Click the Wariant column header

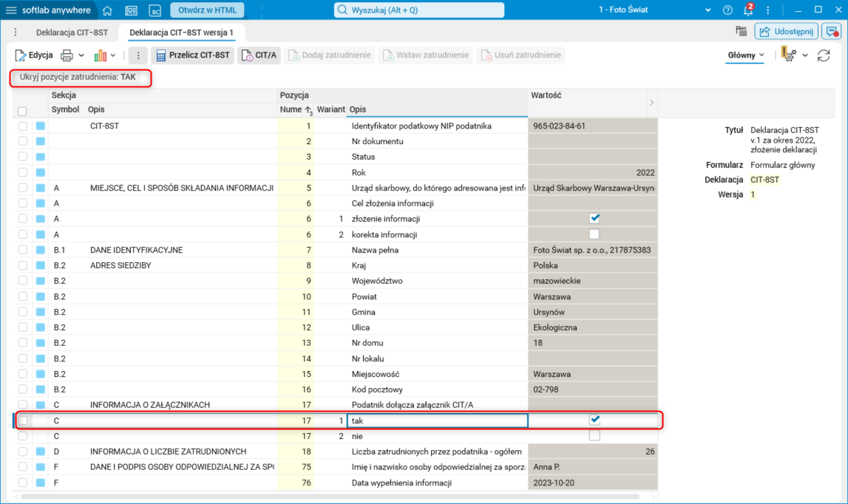[x=331, y=109]
